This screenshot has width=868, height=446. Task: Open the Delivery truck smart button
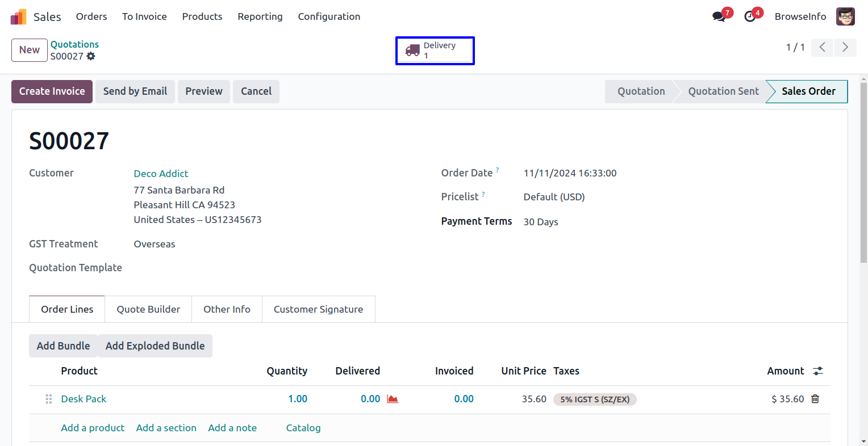pos(435,51)
